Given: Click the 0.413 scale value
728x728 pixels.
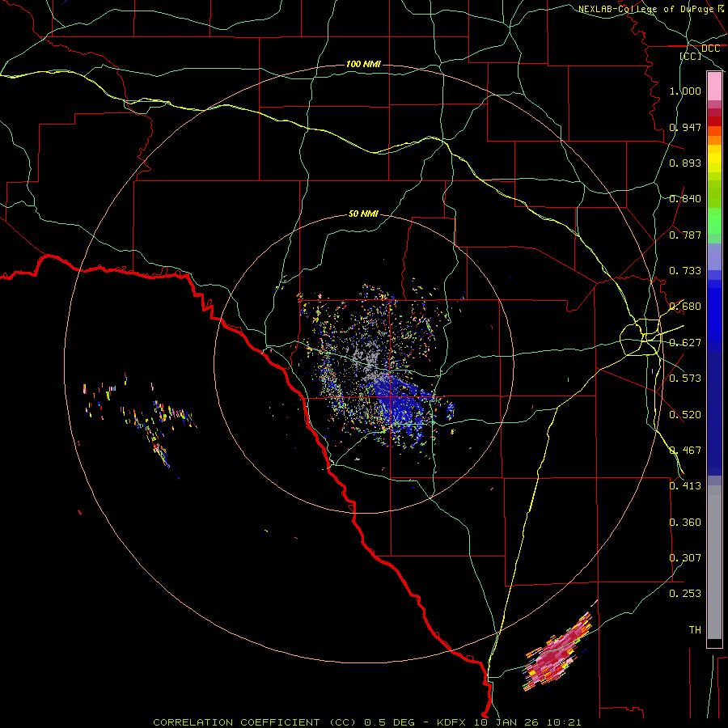Looking at the screenshot, I should [x=685, y=486].
